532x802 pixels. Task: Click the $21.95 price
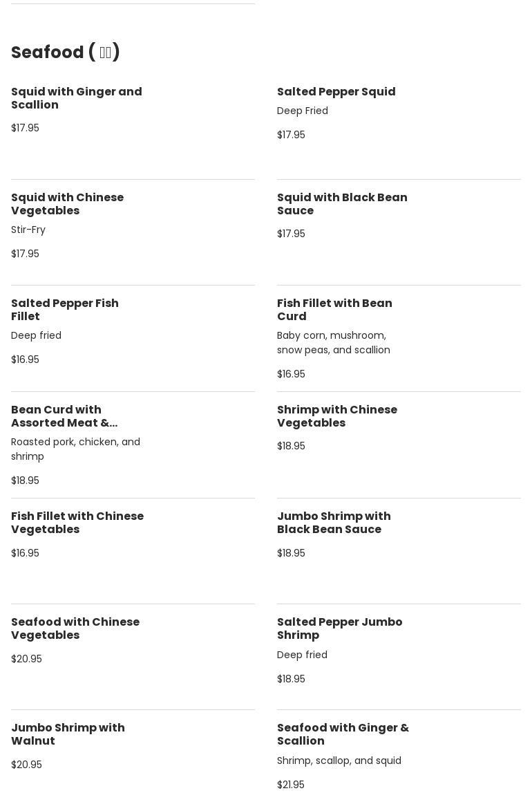pyautogui.click(x=291, y=785)
